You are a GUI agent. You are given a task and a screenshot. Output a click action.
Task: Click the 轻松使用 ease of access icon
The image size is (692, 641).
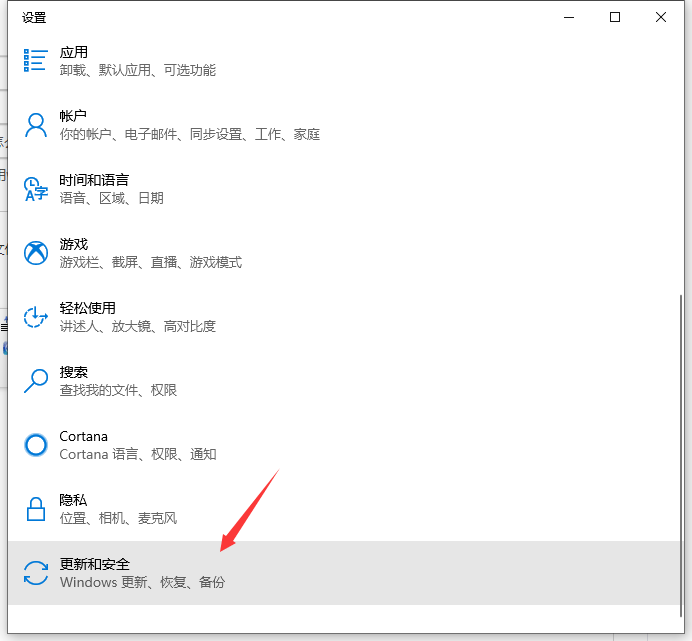tap(36, 317)
